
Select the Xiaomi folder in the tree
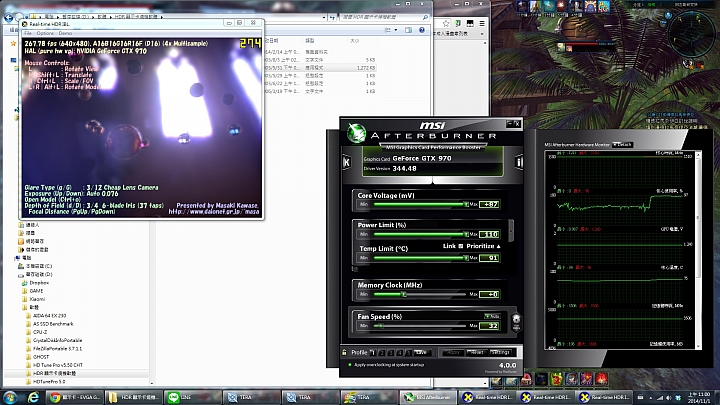coord(33,299)
